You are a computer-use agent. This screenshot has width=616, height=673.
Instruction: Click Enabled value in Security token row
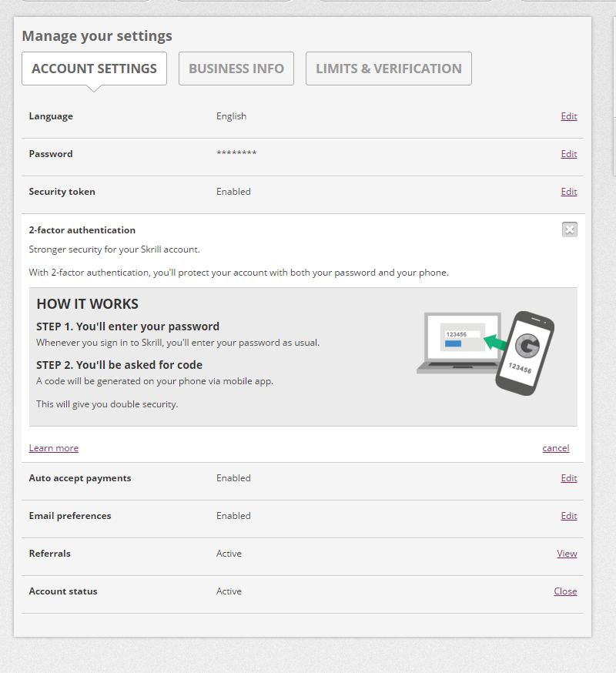click(x=233, y=192)
